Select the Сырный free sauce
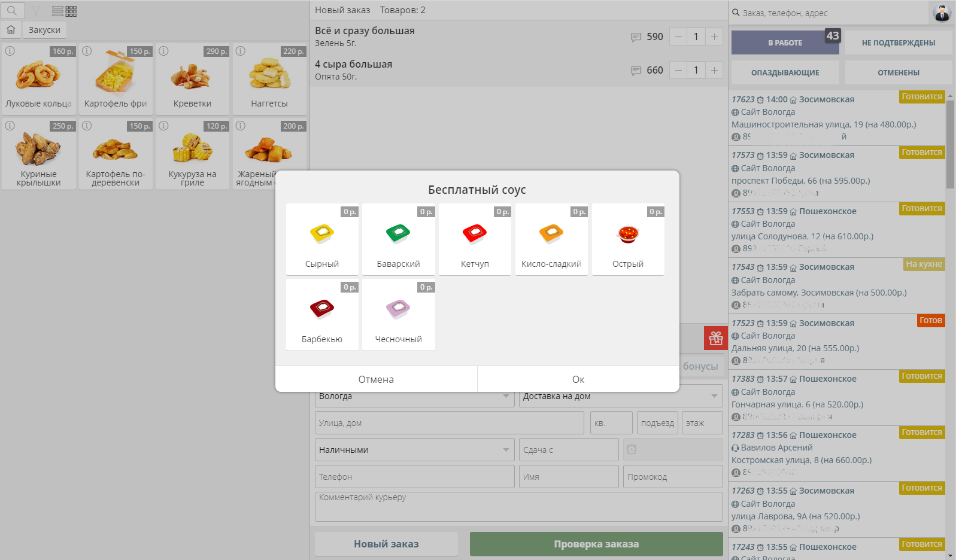956x560 pixels. [x=322, y=239]
